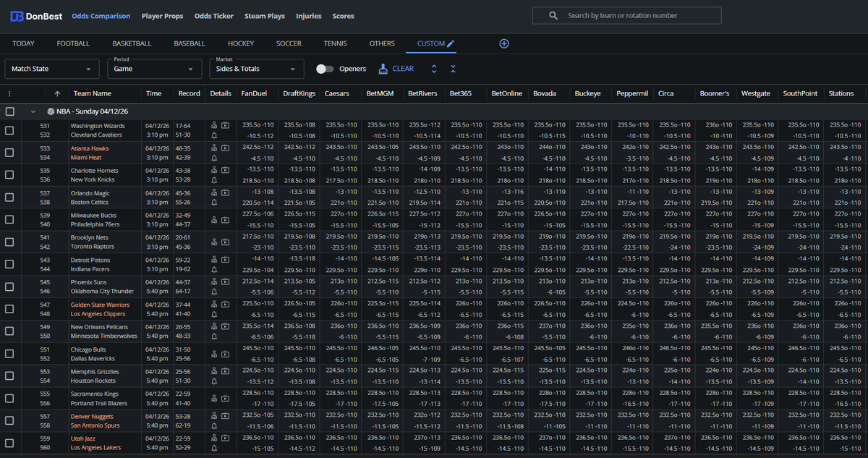
Task: Click the pencil edit icon beside CUSTOM
Action: [x=451, y=43]
